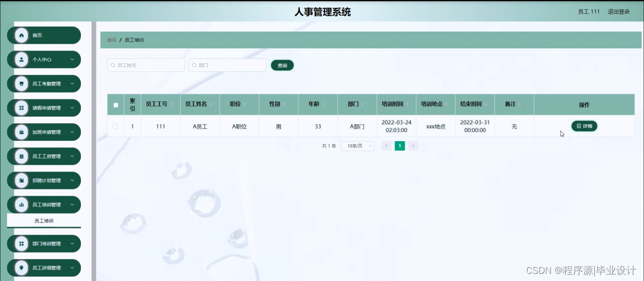Click the 招聘计划管理 sidebar icon
This screenshot has width=644, height=281.
(x=21, y=180)
